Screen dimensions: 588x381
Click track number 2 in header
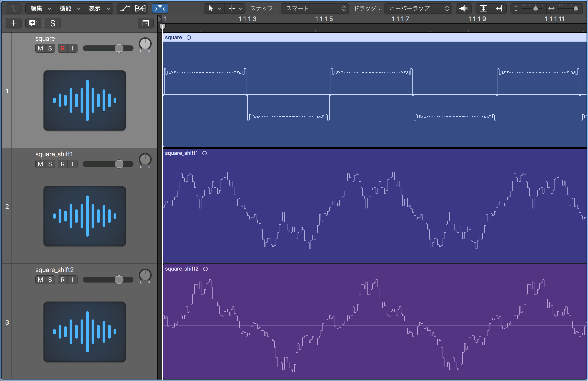click(x=7, y=207)
